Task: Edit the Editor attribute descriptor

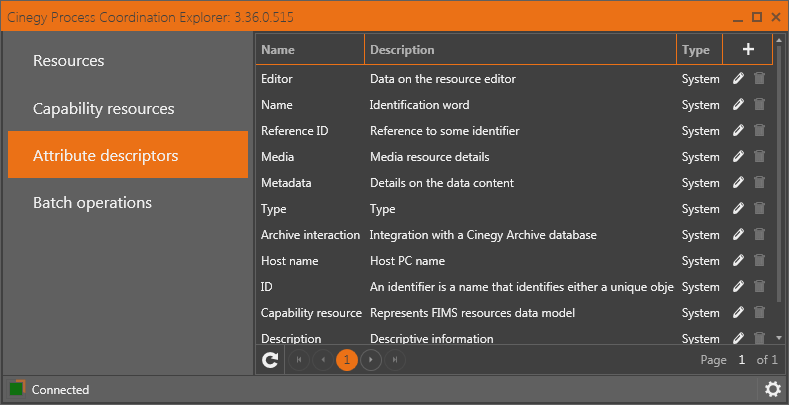Action: (738, 78)
